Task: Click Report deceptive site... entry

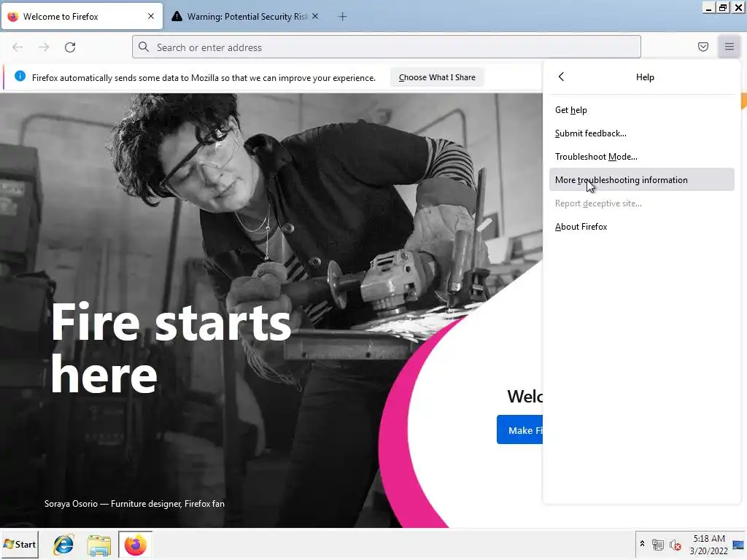Action: [642, 203]
